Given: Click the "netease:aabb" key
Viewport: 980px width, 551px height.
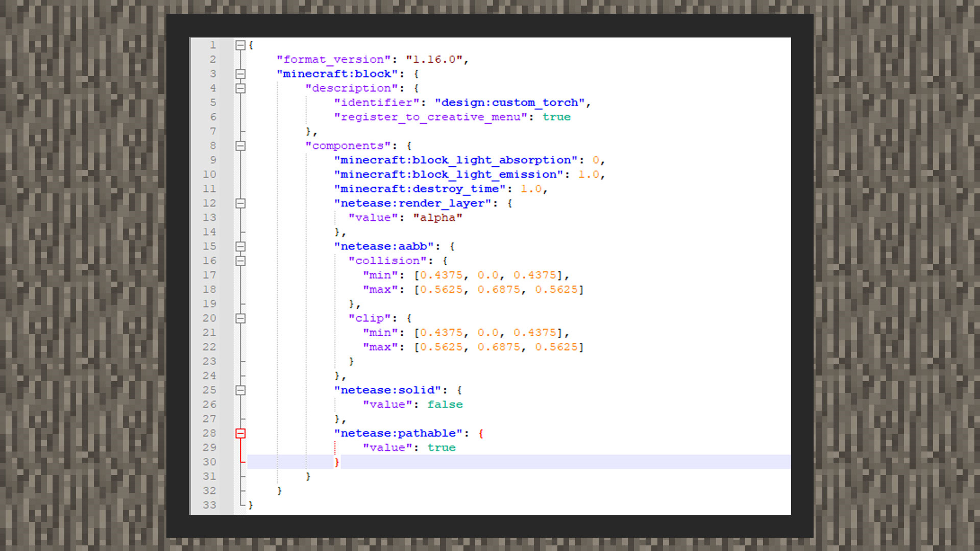Looking at the screenshot, I should click(384, 246).
